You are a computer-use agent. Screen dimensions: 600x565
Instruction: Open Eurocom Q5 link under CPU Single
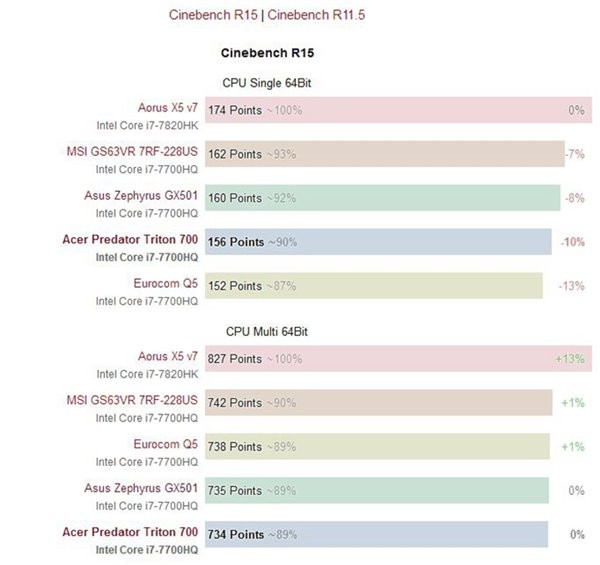(x=166, y=283)
